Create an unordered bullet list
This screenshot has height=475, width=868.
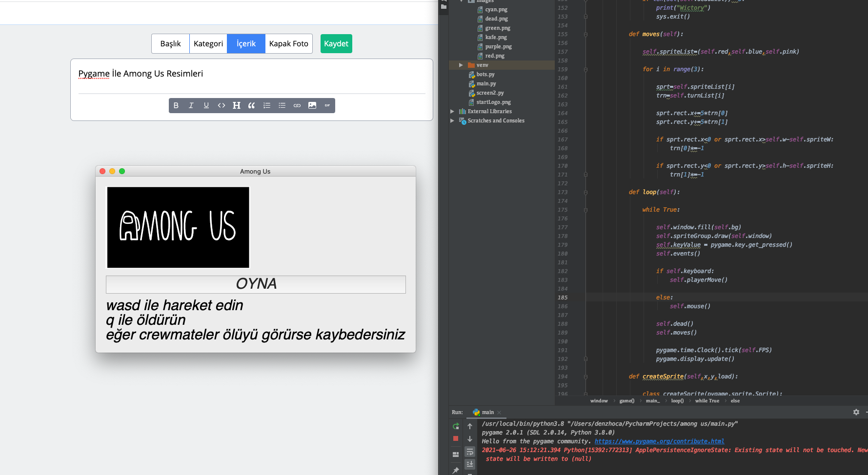(282, 105)
